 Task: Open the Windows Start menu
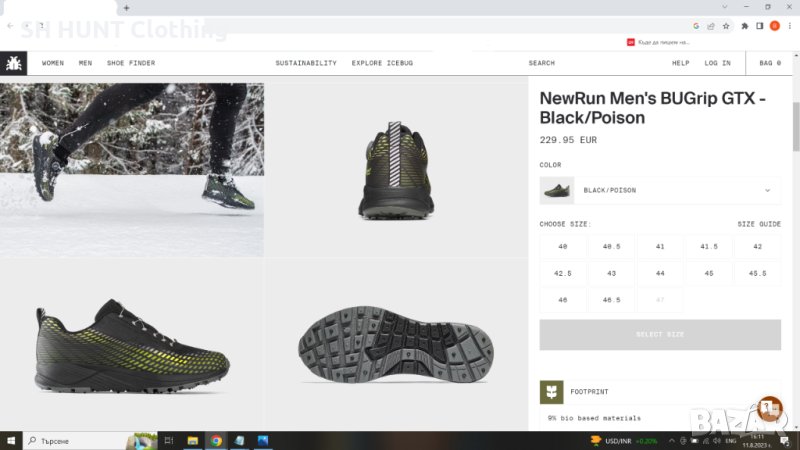(x=9, y=440)
